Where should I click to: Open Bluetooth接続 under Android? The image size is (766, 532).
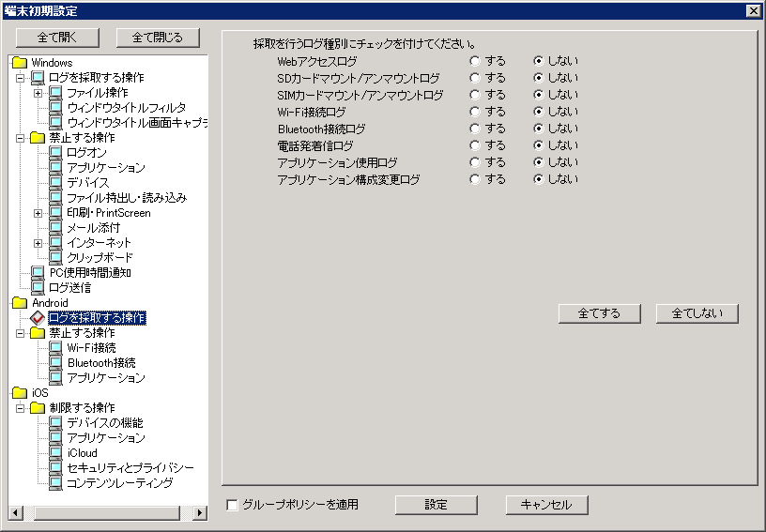tap(100, 363)
